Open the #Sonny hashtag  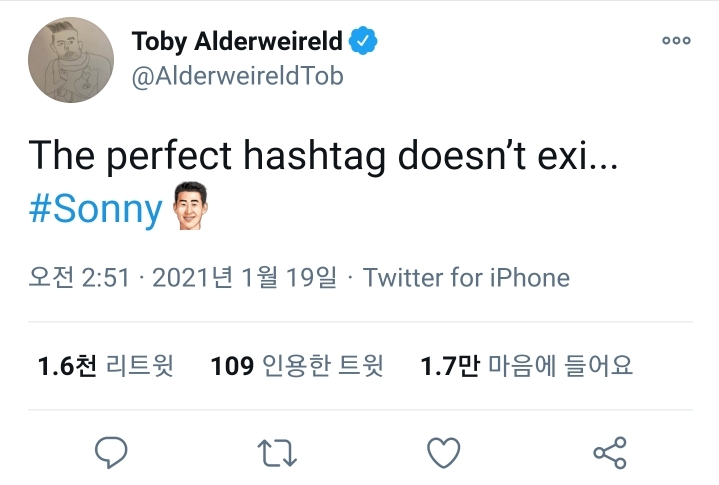tap(95, 209)
